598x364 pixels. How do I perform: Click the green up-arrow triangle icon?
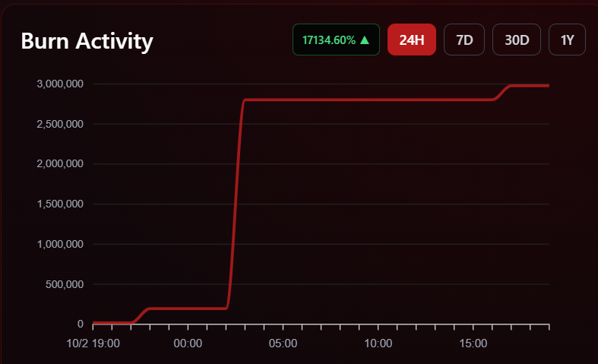click(x=365, y=40)
